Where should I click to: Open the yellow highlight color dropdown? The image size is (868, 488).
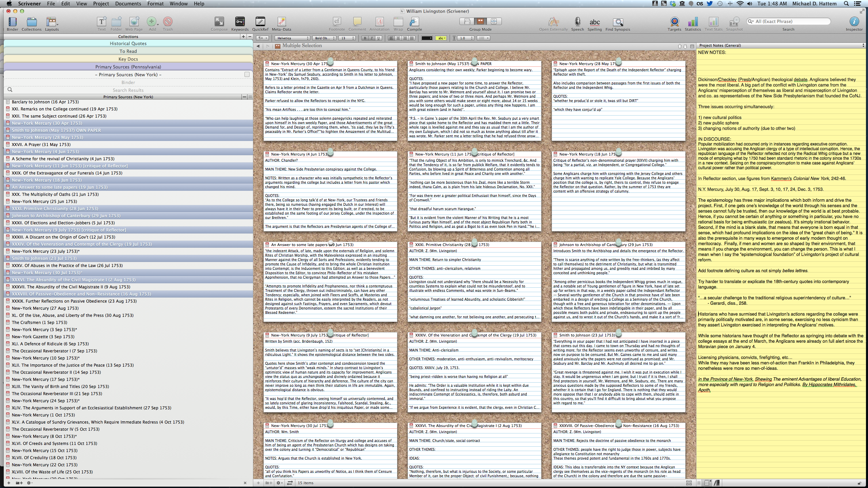coord(441,38)
